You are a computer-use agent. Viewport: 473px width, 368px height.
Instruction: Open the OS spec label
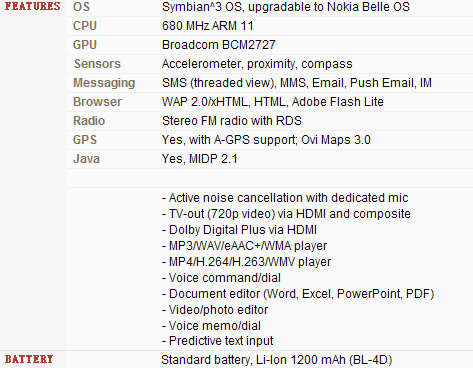point(81,7)
